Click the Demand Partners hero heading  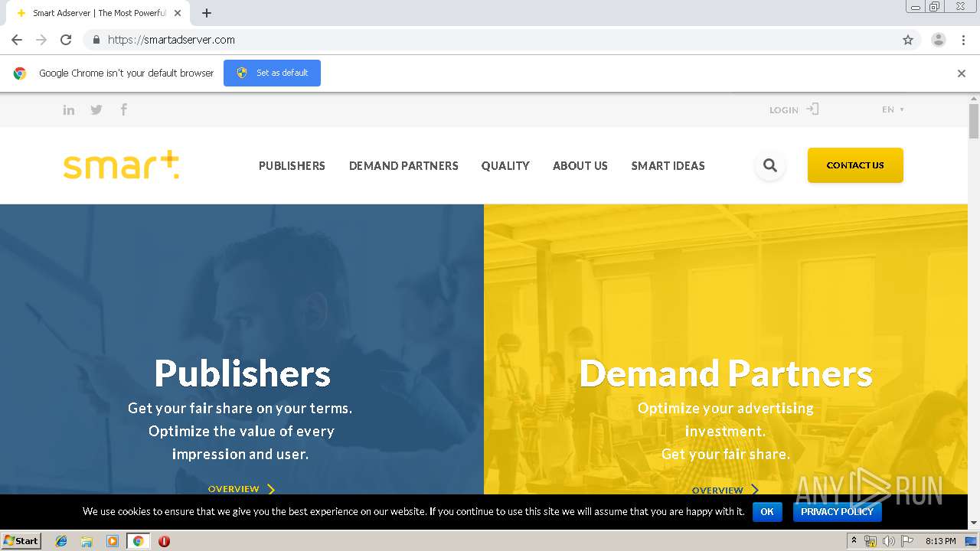pyautogui.click(x=726, y=373)
